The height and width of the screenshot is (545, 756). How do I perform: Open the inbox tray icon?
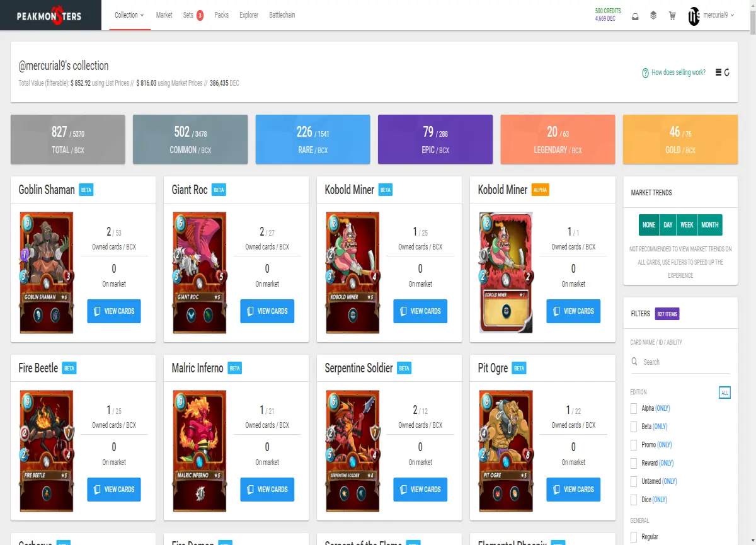(x=635, y=16)
